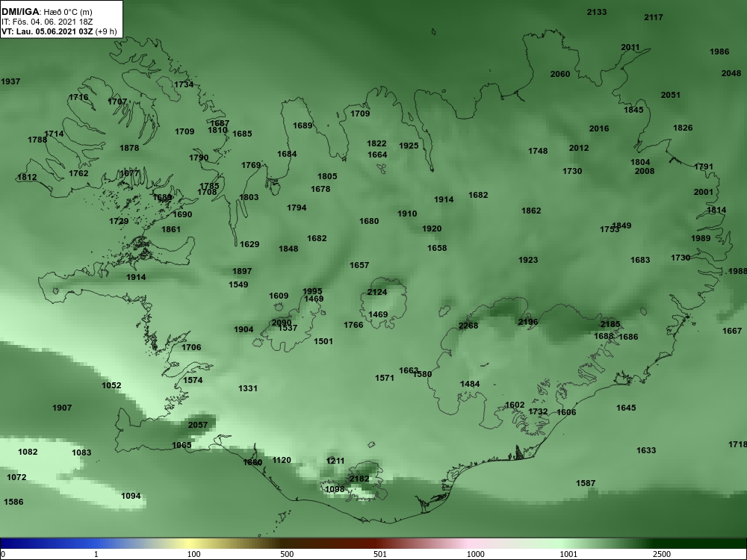
Task: Select the map value '2060'
Action: click(x=560, y=74)
